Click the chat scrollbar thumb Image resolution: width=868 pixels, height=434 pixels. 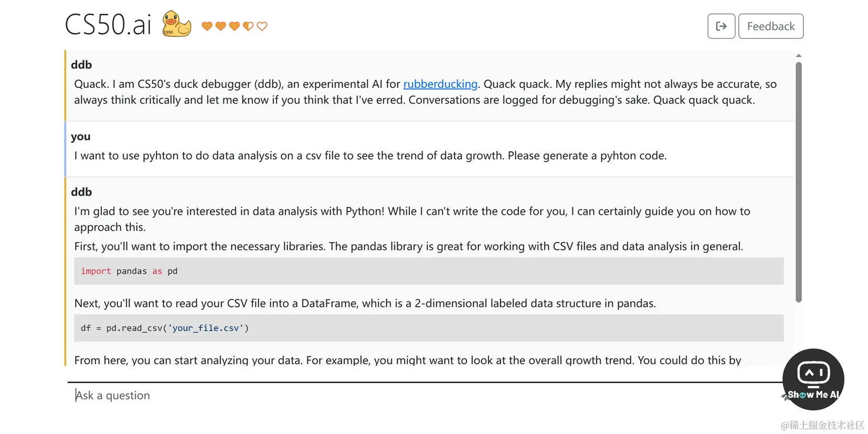pyautogui.click(x=798, y=182)
